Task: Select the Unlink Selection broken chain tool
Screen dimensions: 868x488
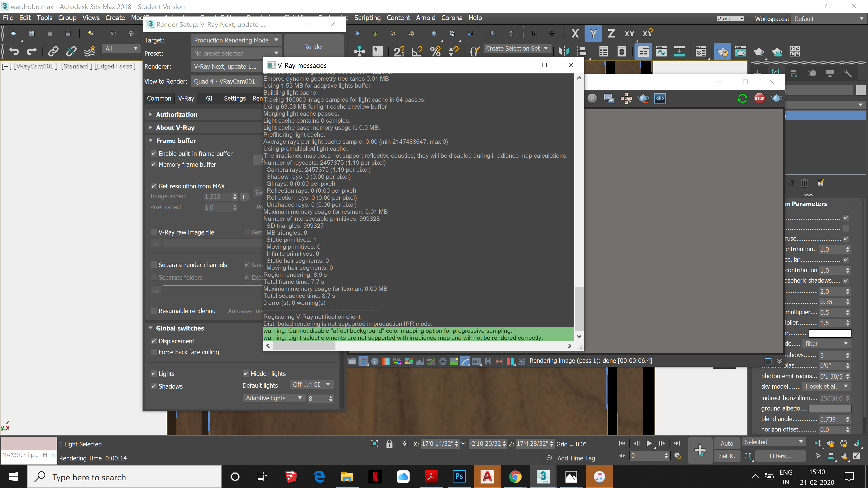Action: 71,51
